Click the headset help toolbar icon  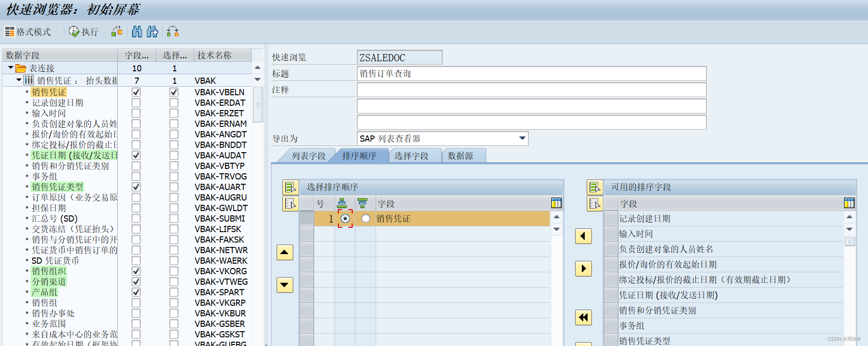point(173,32)
